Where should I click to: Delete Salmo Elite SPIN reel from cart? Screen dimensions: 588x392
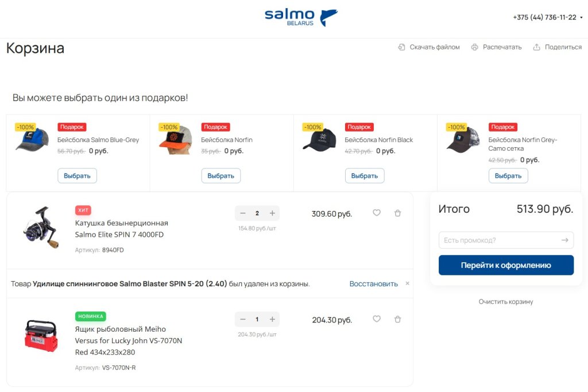pos(397,213)
